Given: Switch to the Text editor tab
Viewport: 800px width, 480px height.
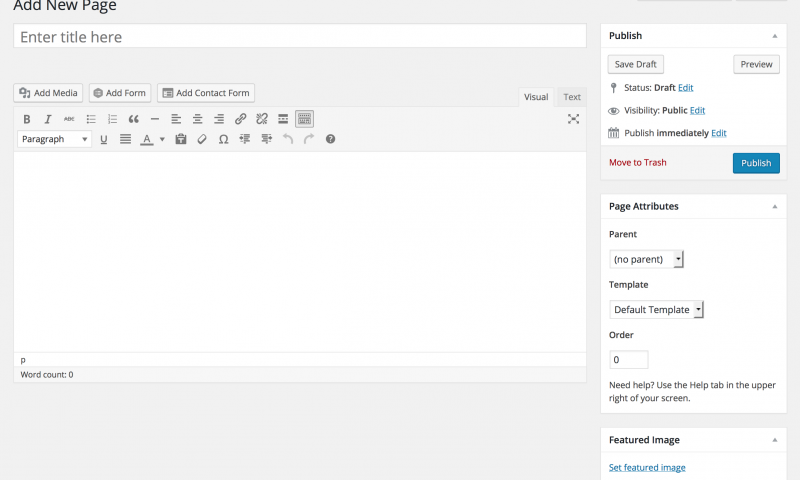Looking at the screenshot, I should click(x=571, y=97).
